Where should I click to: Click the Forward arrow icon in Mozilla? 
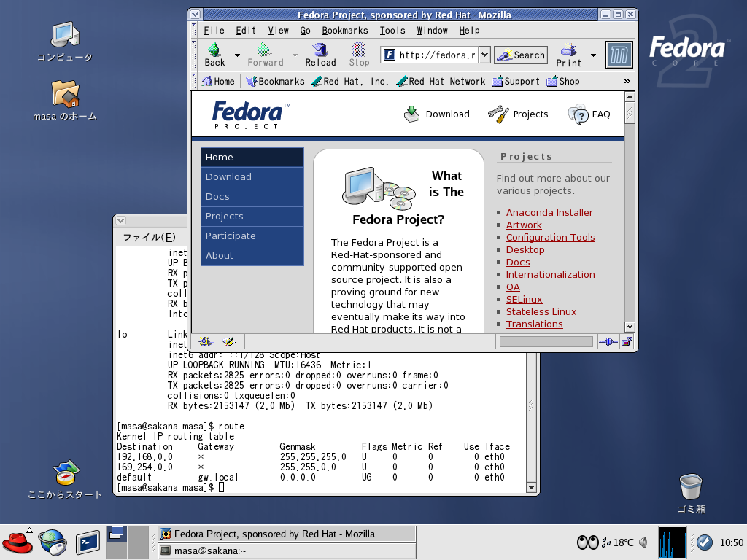click(264, 50)
